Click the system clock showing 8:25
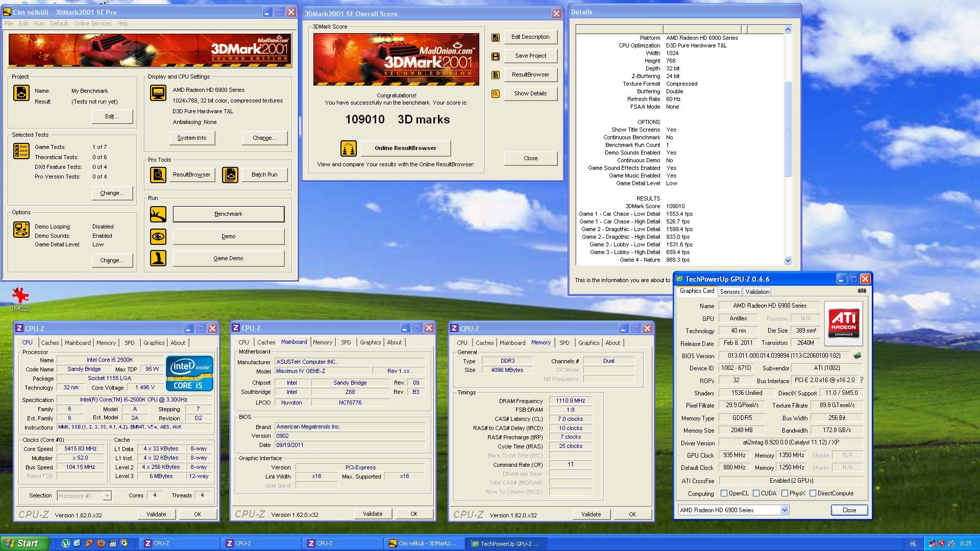 (966, 544)
